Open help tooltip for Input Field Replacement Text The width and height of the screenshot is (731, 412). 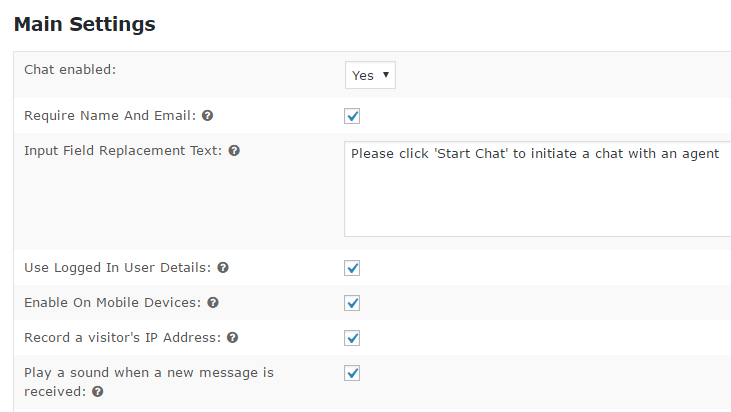tap(234, 151)
